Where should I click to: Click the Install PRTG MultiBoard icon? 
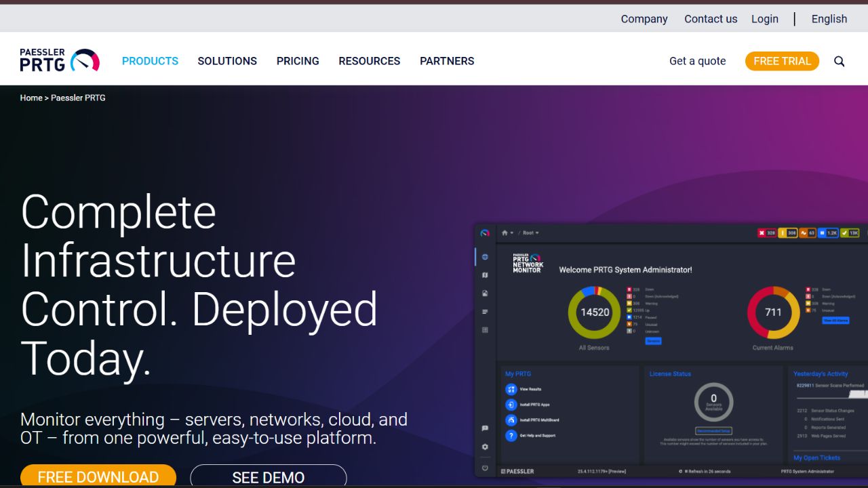pos(511,420)
